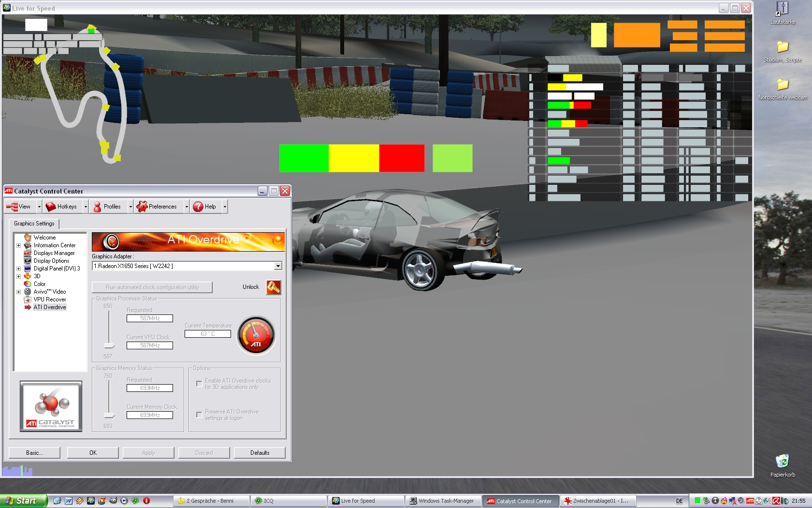The height and width of the screenshot is (508, 812).
Task: Expand the Hotkeys dropdown arrow
Action: [86, 207]
